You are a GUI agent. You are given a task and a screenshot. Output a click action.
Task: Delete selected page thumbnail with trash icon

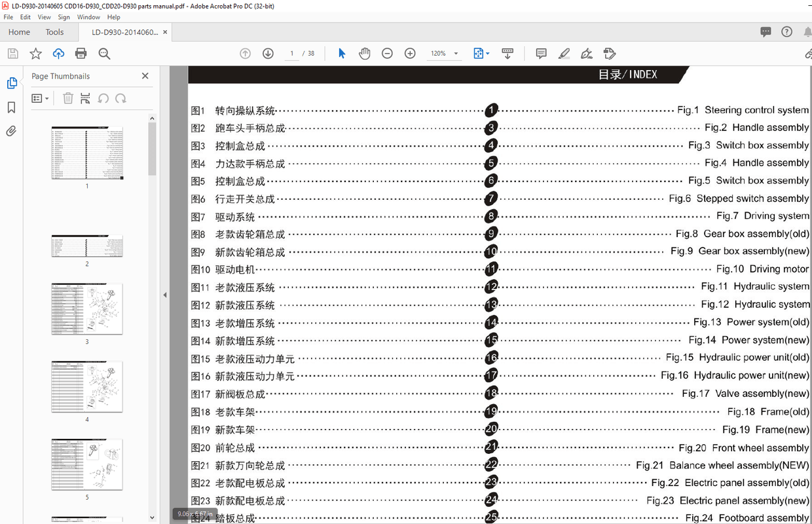pos(67,98)
